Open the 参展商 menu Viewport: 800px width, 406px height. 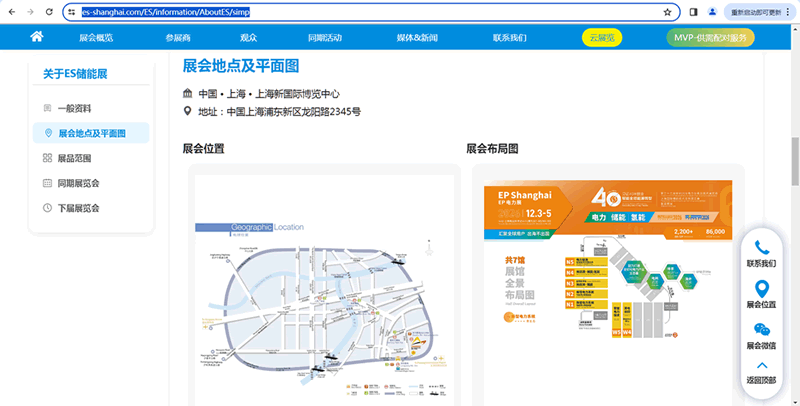coord(177,38)
